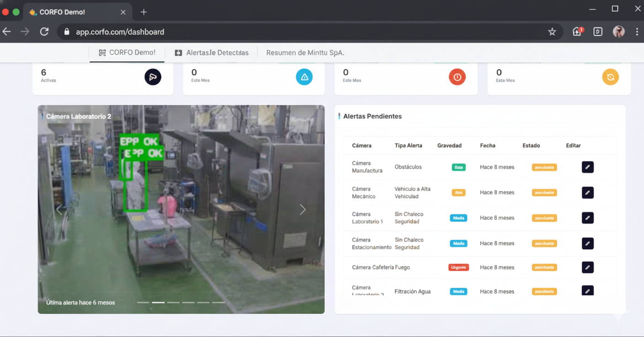Switch to the Alertas Detectadas tab
The image size is (644, 337).
pos(212,53)
